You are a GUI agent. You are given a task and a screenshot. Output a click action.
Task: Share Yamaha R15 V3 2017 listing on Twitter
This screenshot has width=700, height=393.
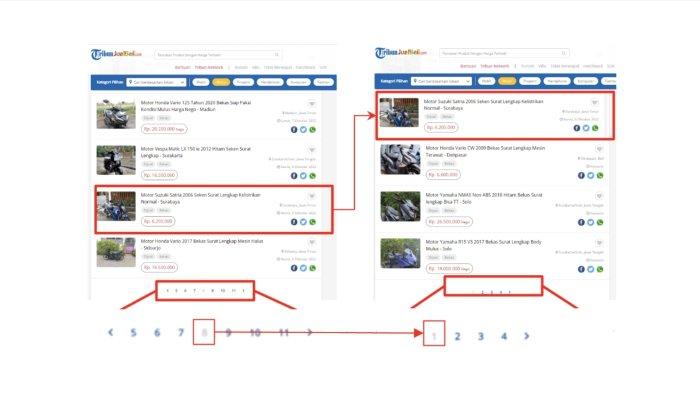(x=591, y=269)
